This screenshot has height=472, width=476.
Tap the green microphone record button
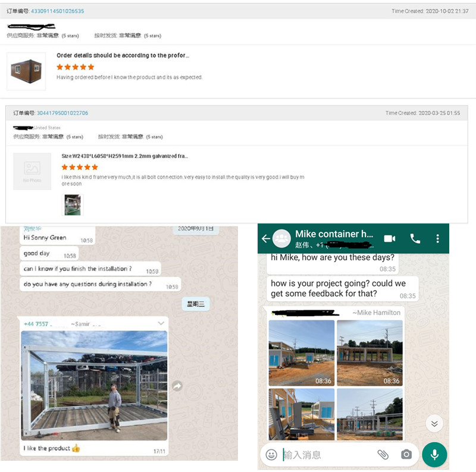click(434, 455)
